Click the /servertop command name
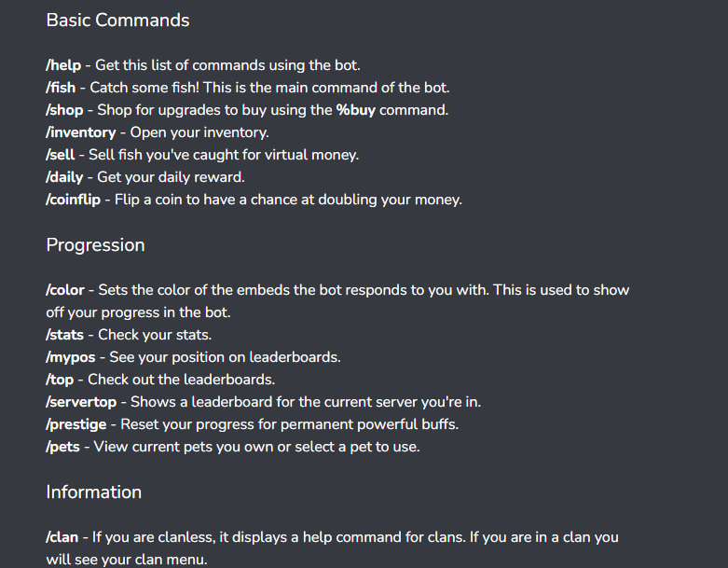The image size is (728, 568). click(x=81, y=402)
